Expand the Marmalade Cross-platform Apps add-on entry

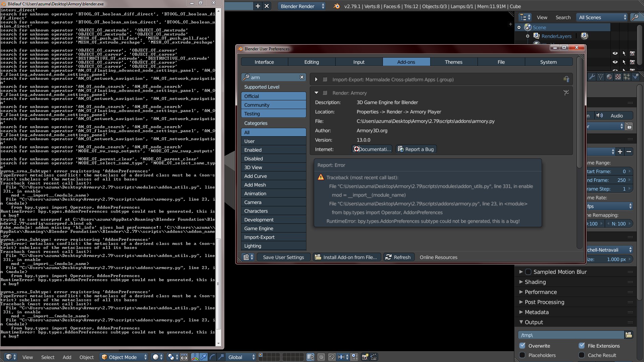(x=316, y=80)
